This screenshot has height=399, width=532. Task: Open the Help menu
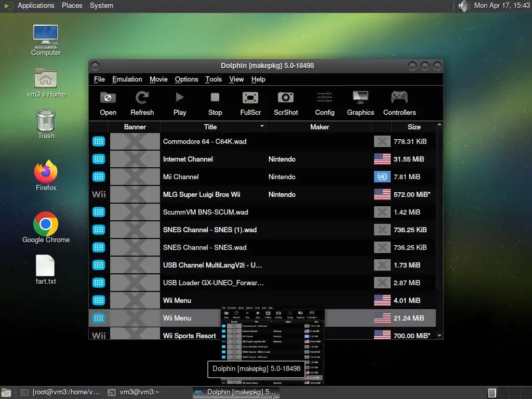click(x=258, y=79)
